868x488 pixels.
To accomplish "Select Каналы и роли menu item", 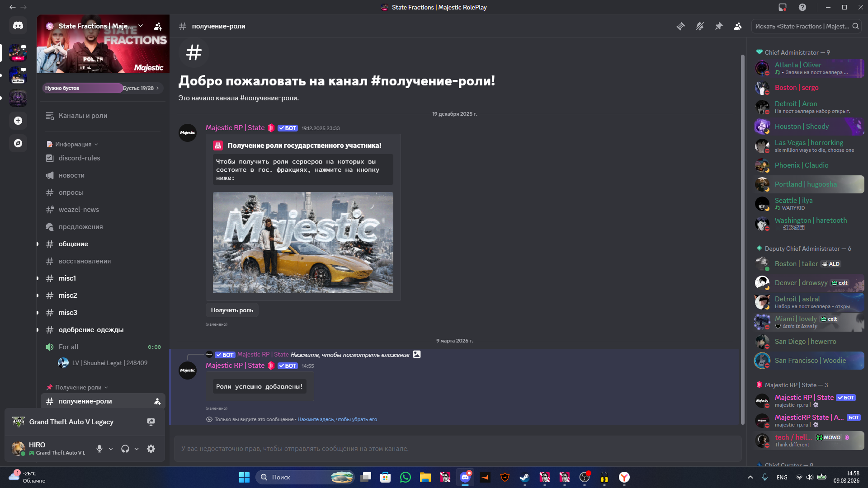I will click(x=83, y=116).
